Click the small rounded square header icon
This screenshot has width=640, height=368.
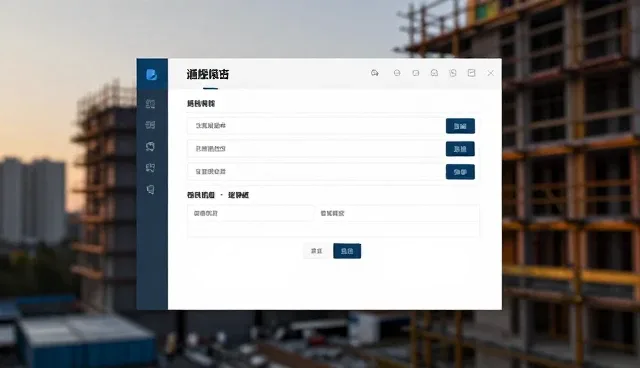[416, 73]
